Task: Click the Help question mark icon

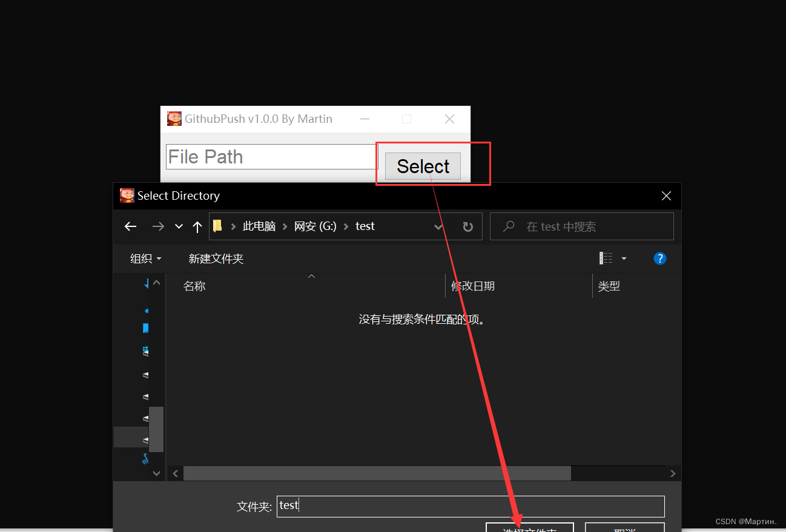Action: coord(660,258)
